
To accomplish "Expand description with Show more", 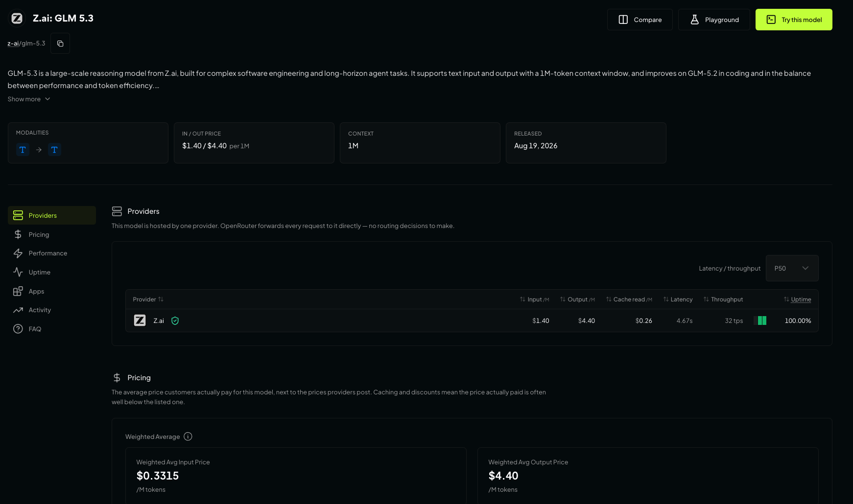I will (29, 99).
